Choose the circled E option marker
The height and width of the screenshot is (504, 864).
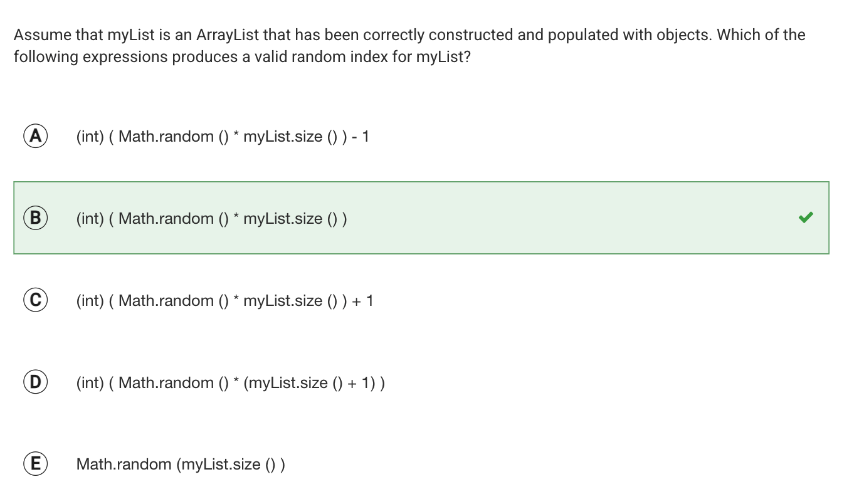coord(36,465)
